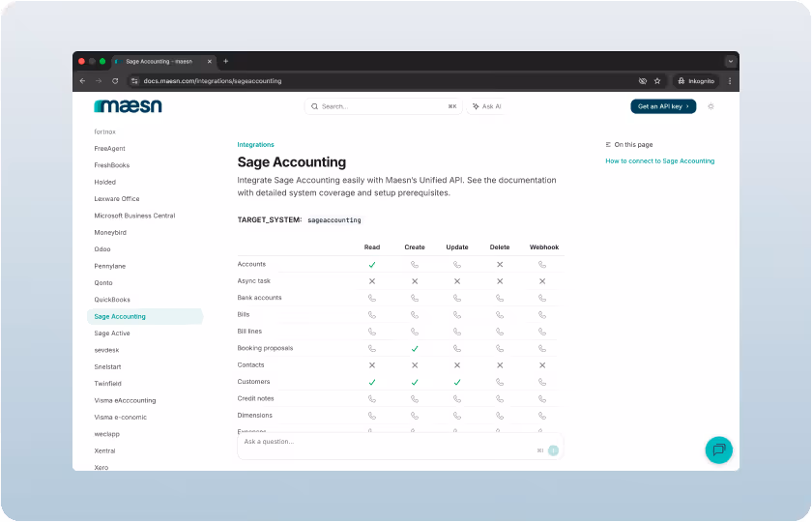Bookmark this page with star icon
The width and height of the screenshot is (812, 522).
pos(657,81)
